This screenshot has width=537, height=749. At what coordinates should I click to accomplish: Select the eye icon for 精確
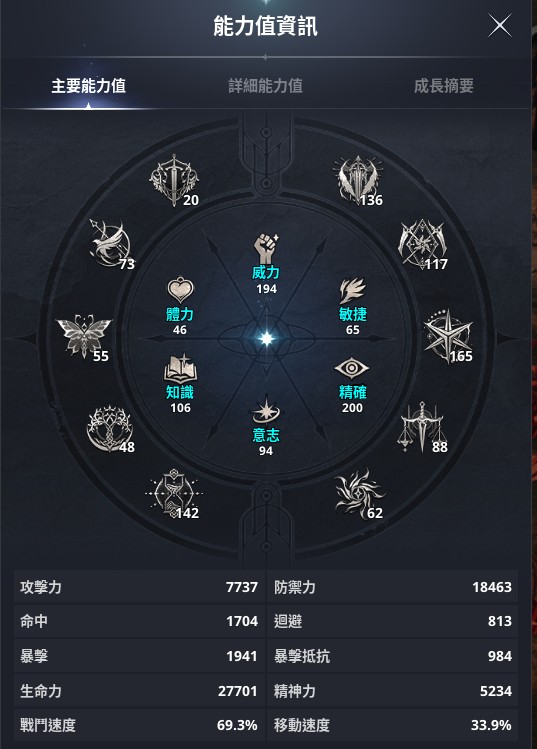[352, 369]
